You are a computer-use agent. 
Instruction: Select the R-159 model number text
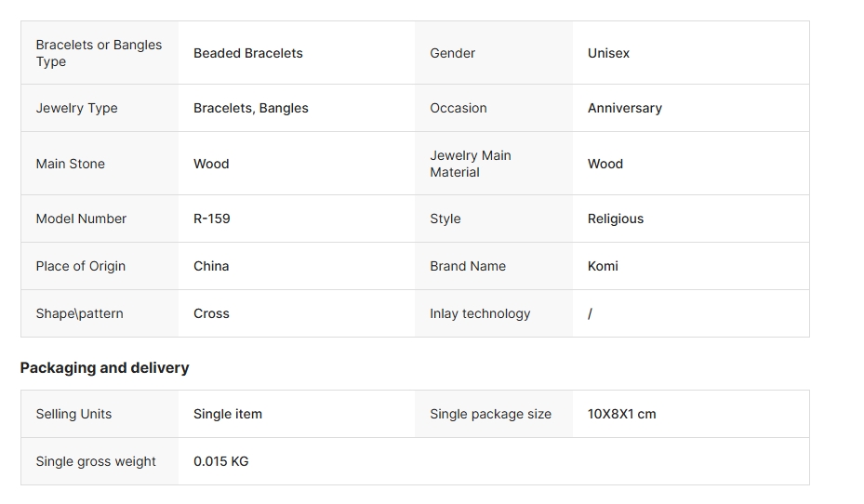click(211, 219)
